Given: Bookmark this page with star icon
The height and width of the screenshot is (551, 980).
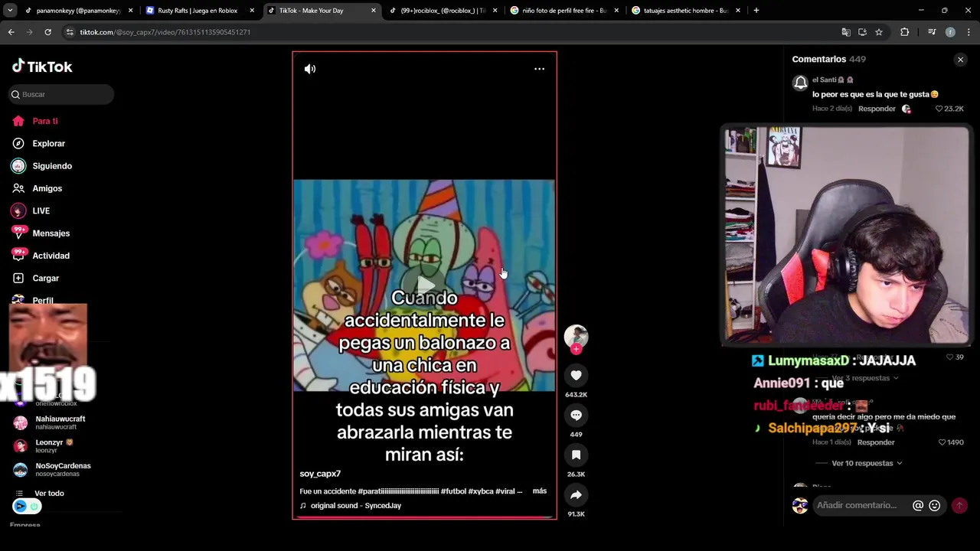Looking at the screenshot, I should pos(879,32).
